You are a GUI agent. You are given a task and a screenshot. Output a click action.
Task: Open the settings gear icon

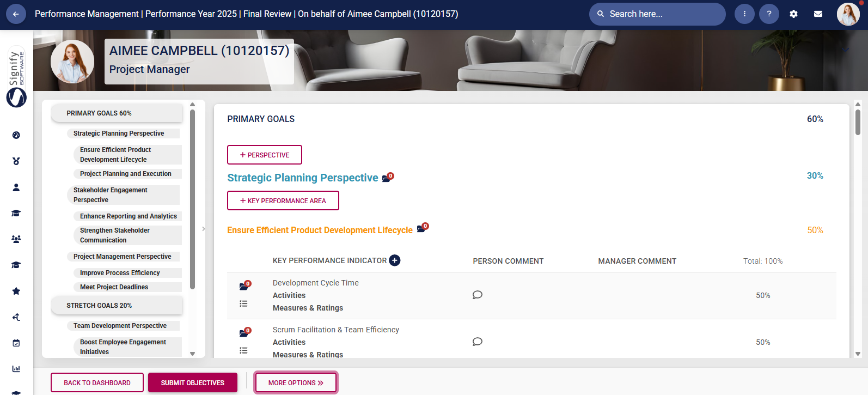point(793,14)
